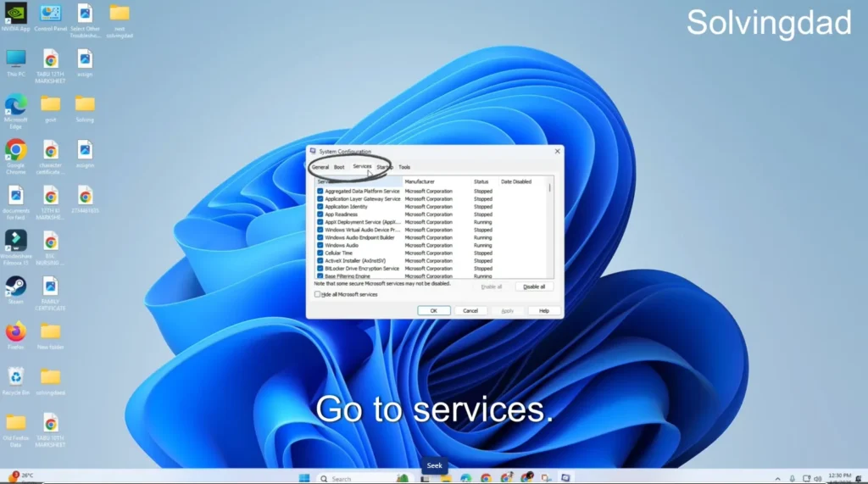Image resolution: width=868 pixels, height=484 pixels.
Task: Open the Control Panel desktop icon
Action: point(50,18)
